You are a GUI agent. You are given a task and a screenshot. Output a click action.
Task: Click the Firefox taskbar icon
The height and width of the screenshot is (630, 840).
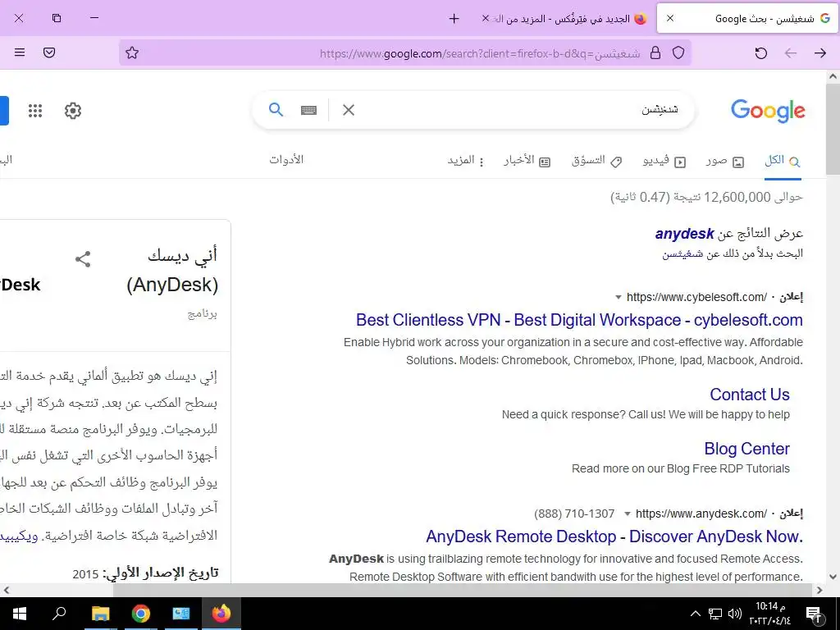coord(221,614)
